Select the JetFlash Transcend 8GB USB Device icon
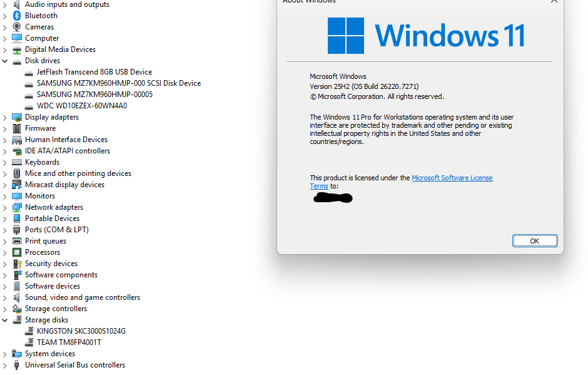The height and width of the screenshot is (375, 588). coord(29,72)
